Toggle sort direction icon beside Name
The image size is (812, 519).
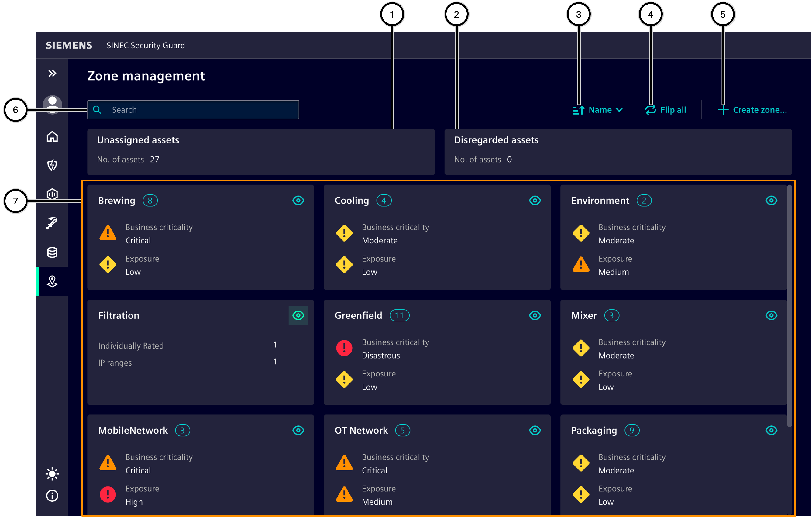[x=579, y=110]
